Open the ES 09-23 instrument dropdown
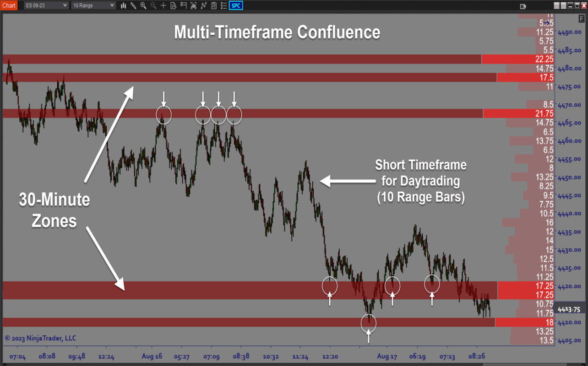 point(46,5)
